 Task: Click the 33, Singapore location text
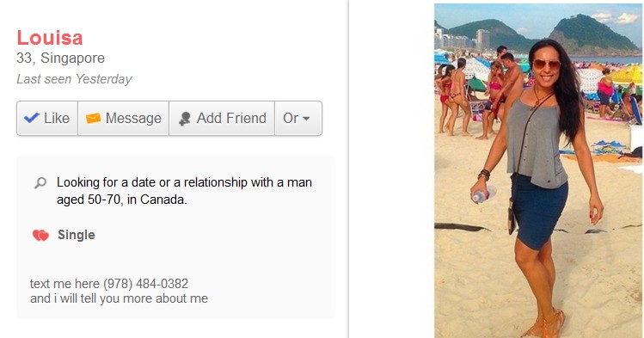(x=61, y=58)
